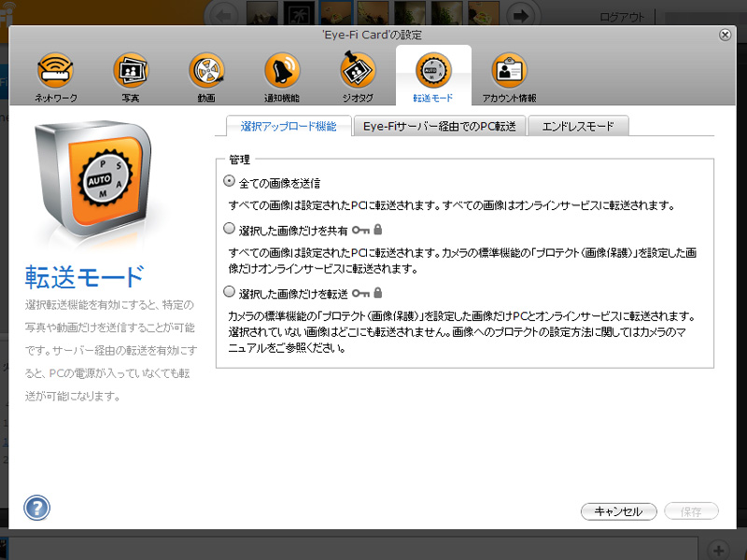Screen dimensions: 747x560
Task: Open the 動画 (Videos) settings icon
Action: coord(206,73)
